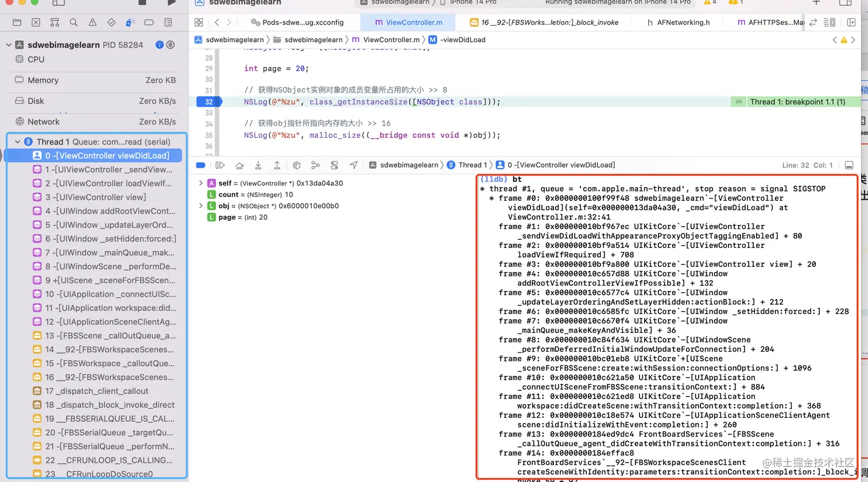868x482 pixels.
Task: Open debug bar frame 0 selector
Action: (x=555, y=165)
